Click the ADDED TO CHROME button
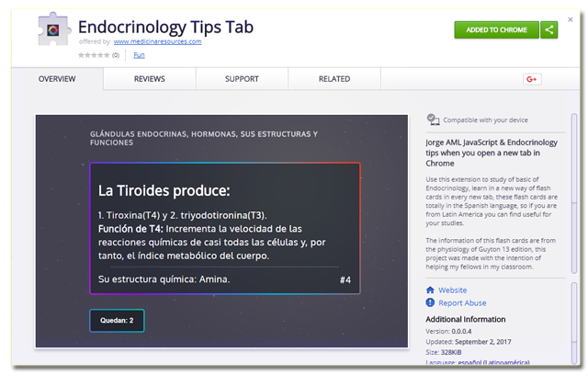 click(x=496, y=30)
